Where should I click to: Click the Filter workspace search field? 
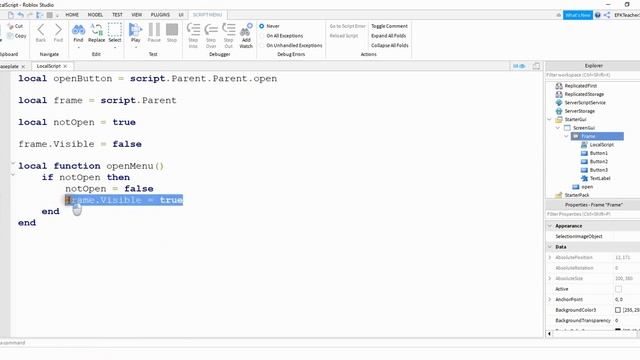pyautogui.click(x=593, y=75)
